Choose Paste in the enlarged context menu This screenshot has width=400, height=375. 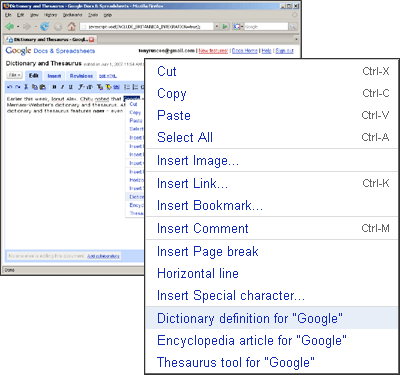(x=272, y=115)
